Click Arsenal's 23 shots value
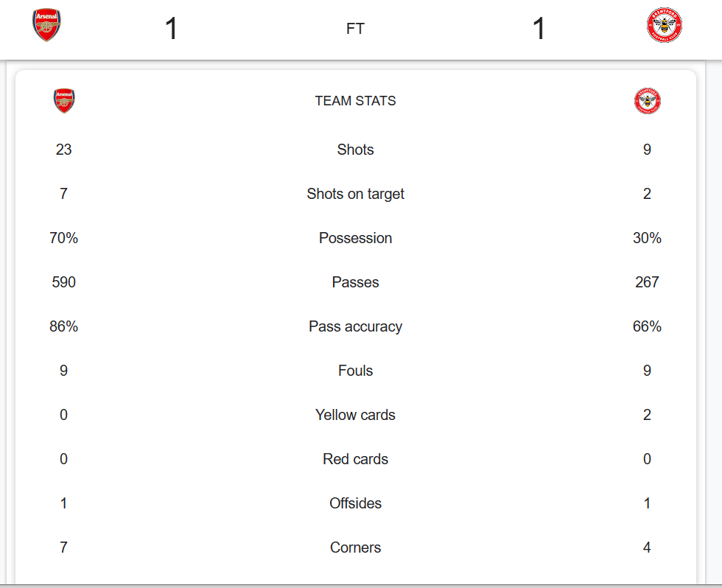The image size is (722, 588). [64, 150]
